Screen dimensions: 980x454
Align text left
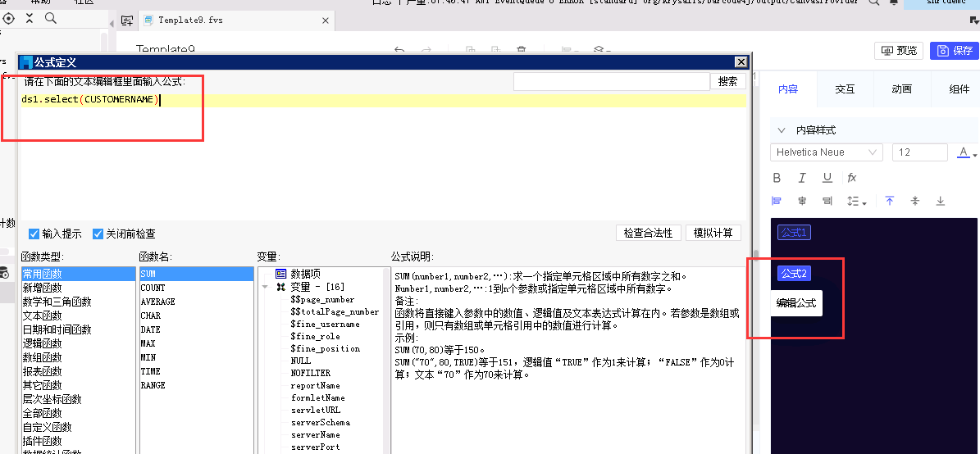(777, 201)
